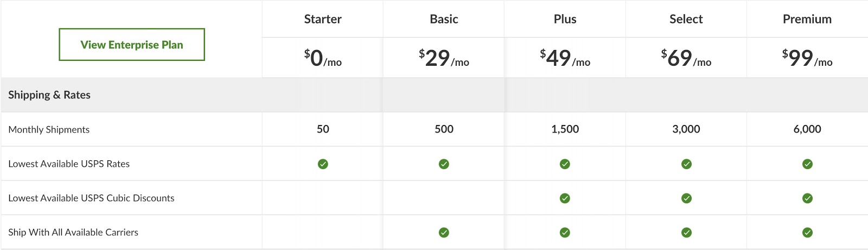
Task: Click Lowest Available USPS Cubic Discounts label
Action: [x=91, y=198]
